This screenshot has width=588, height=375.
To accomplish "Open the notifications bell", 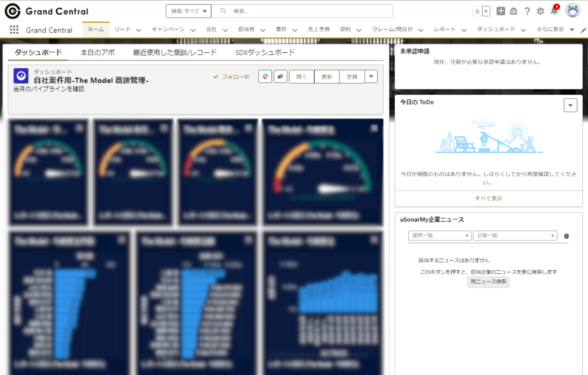I will (555, 11).
